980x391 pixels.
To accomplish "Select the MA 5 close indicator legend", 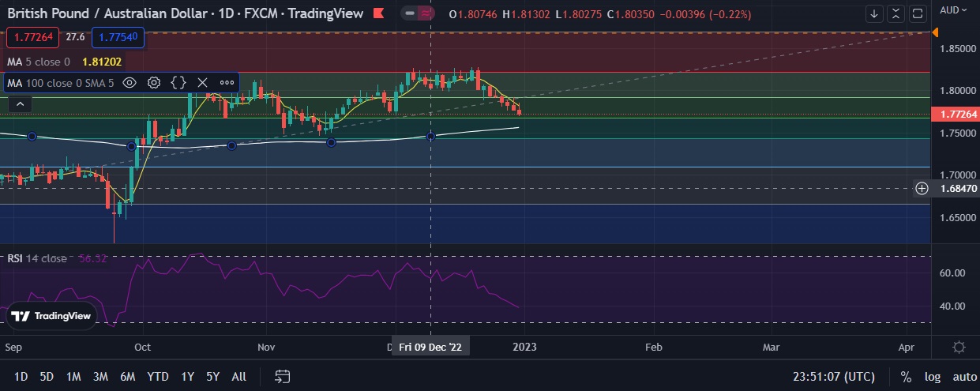I will [39, 62].
